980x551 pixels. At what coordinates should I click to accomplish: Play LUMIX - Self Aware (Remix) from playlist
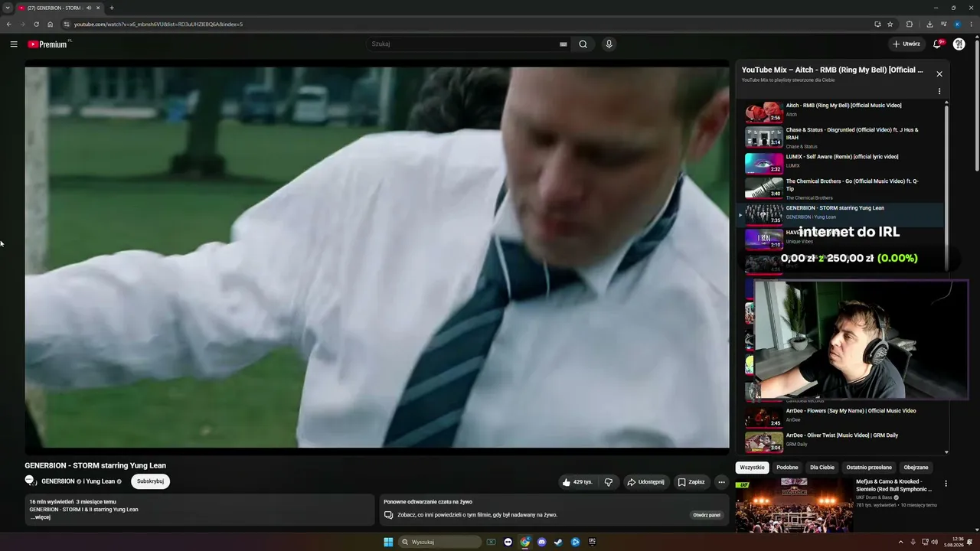(x=842, y=164)
